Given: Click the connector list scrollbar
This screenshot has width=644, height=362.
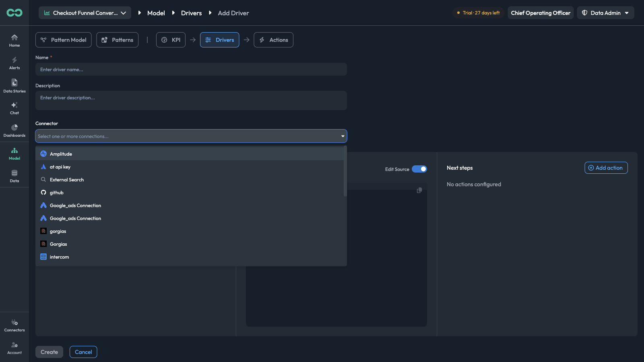Looking at the screenshot, I should coord(345,171).
